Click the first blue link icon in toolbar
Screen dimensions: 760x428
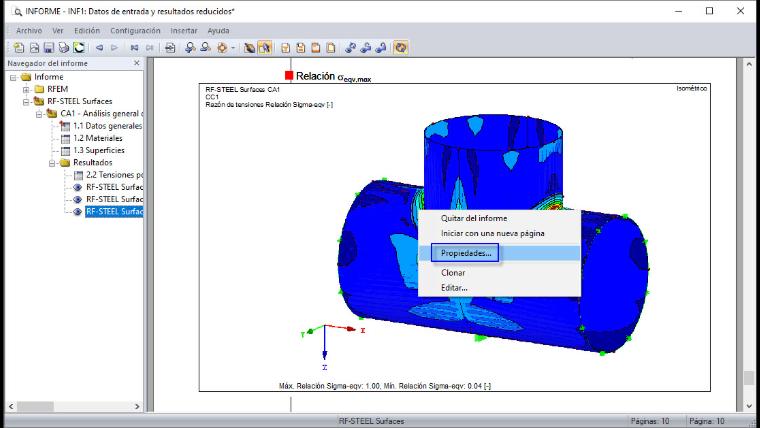pos(350,48)
